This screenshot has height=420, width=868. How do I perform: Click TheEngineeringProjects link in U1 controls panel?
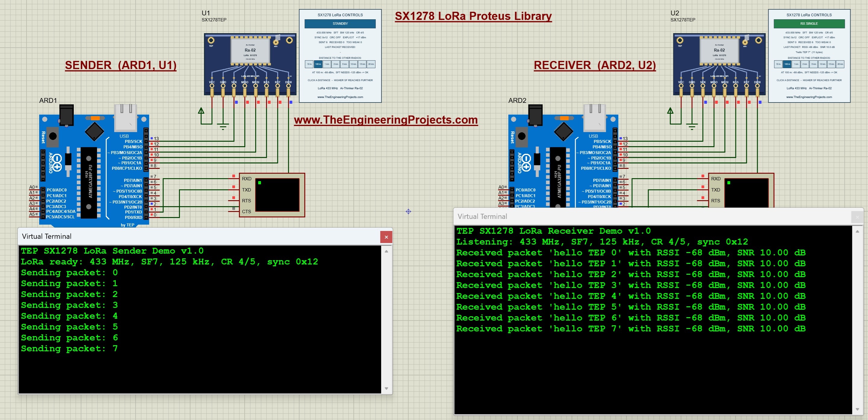[340, 97]
